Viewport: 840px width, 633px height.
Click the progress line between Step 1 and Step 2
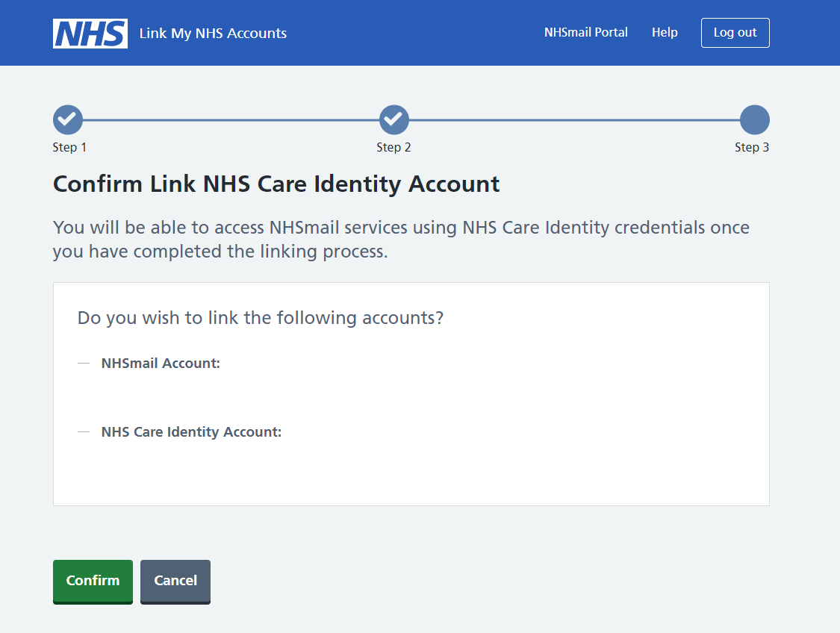tap(231, 119)
